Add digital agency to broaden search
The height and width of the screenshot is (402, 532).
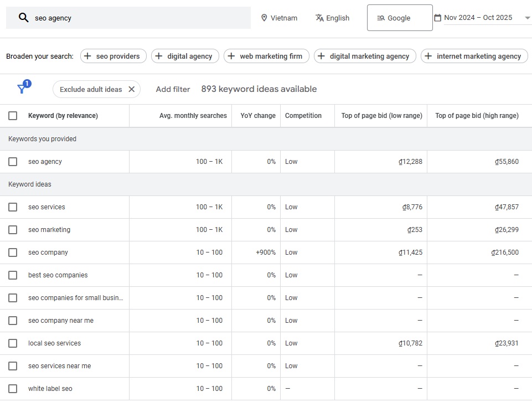point(185,56)
